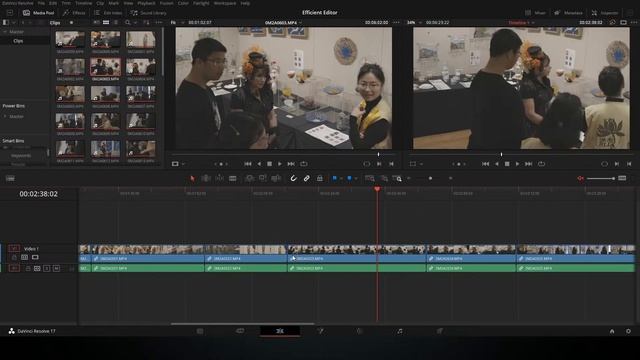Screen dimensions: 640x360
Task: Mute audio with red speaker icon
Action: [x=580, y=178]
